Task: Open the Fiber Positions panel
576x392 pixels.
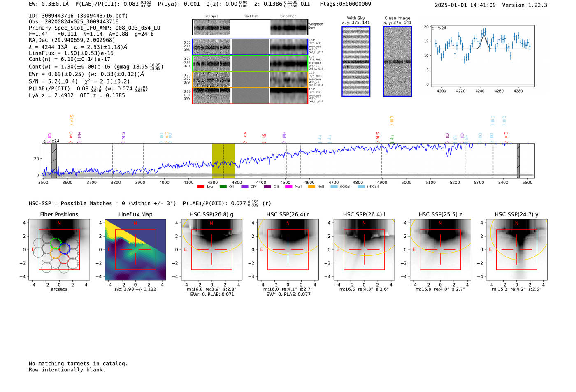Action: click(59, 250)
